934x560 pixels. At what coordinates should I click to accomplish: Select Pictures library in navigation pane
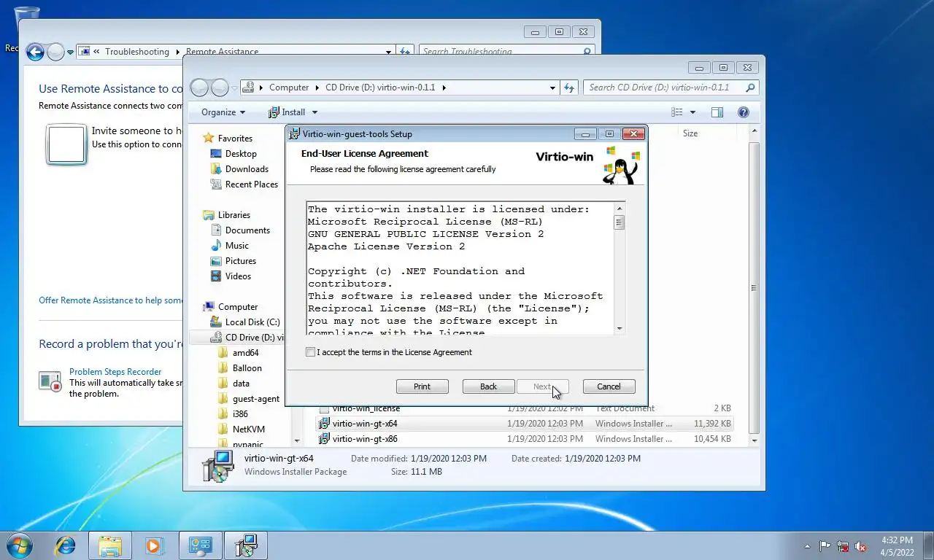click(241, 261)
